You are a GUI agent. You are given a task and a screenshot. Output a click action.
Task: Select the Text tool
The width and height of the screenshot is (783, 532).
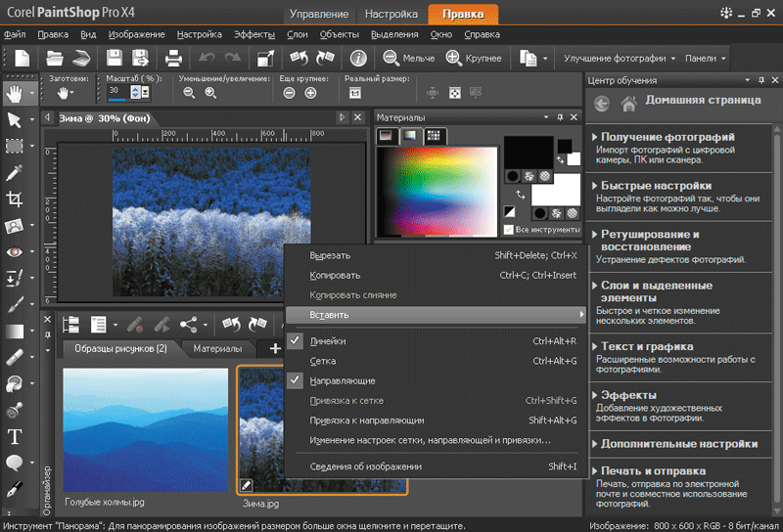[x=15, y=436]
